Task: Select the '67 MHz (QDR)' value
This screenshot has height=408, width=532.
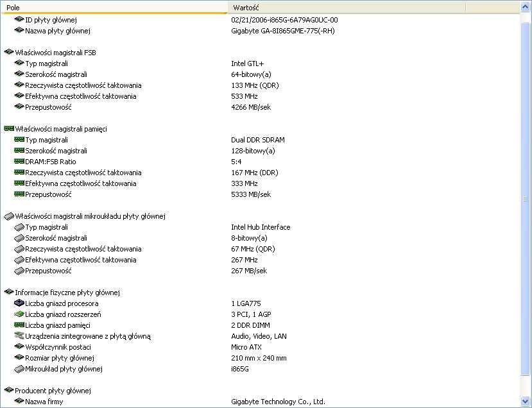Action: pyautogui.click(x=253, y=249)
